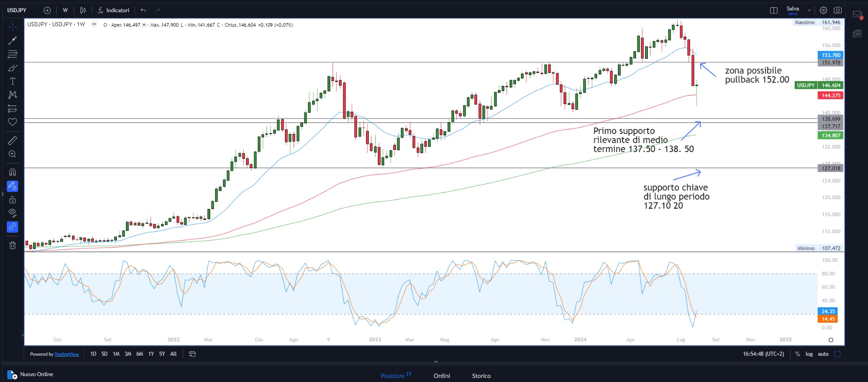The width and height of the screenshot is (868, 382).
Task: Select the crosshair cursor tool
Action: tap(12, 27)
